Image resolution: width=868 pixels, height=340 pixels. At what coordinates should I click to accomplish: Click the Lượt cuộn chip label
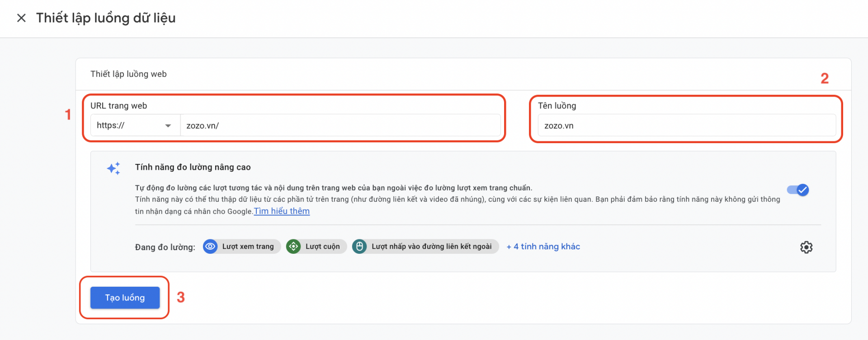322,247
